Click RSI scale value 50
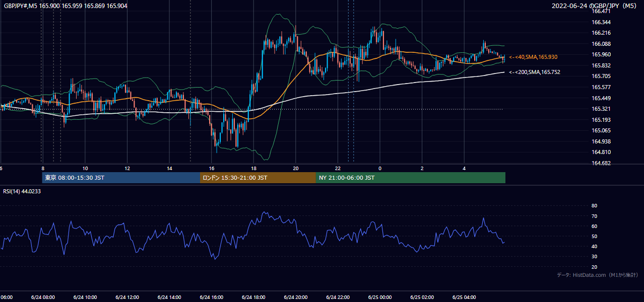The height and width of the screenshot is (302, 644). point(594,237)
